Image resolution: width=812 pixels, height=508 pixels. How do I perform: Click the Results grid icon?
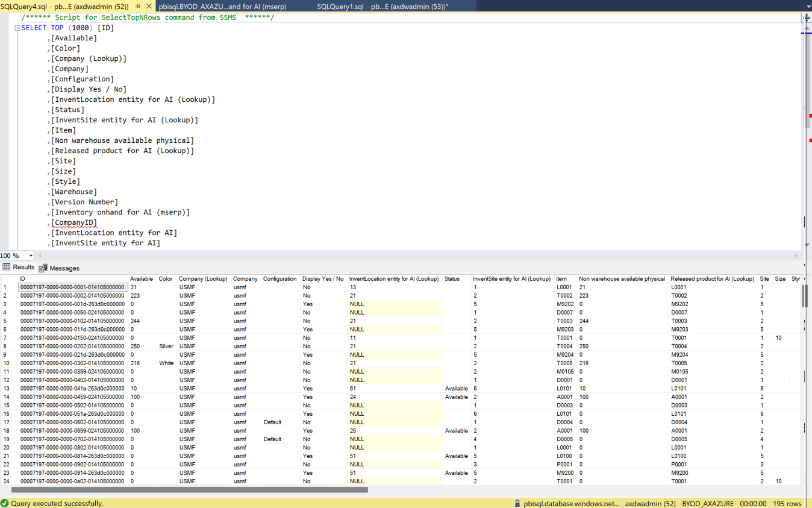[7, 267]
